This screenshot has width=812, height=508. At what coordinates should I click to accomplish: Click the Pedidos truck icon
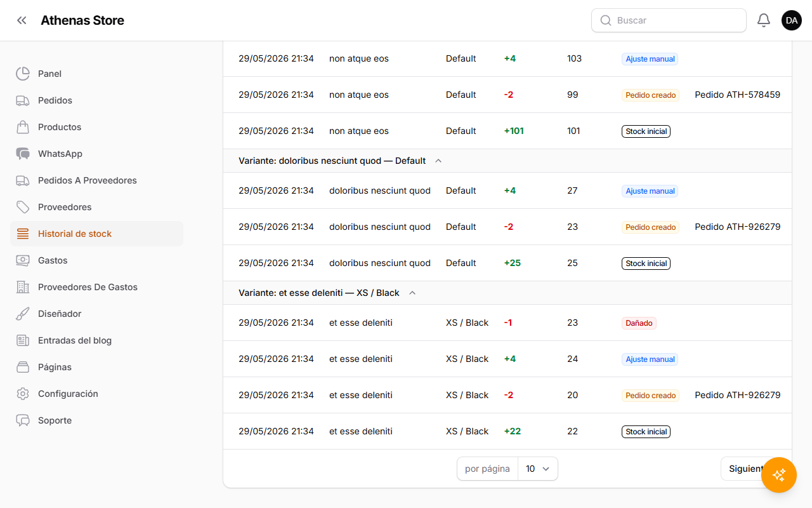23,100
